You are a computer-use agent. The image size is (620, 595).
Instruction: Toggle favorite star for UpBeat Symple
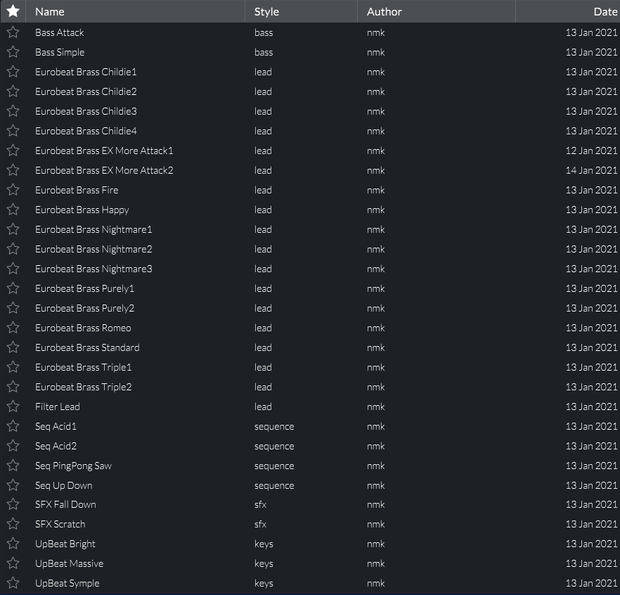click(13, 583)
